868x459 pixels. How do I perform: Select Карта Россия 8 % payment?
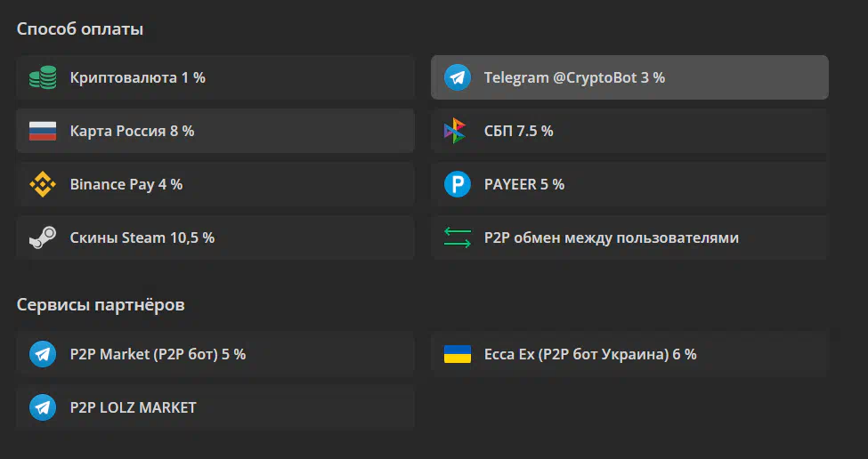pos(215,131)
